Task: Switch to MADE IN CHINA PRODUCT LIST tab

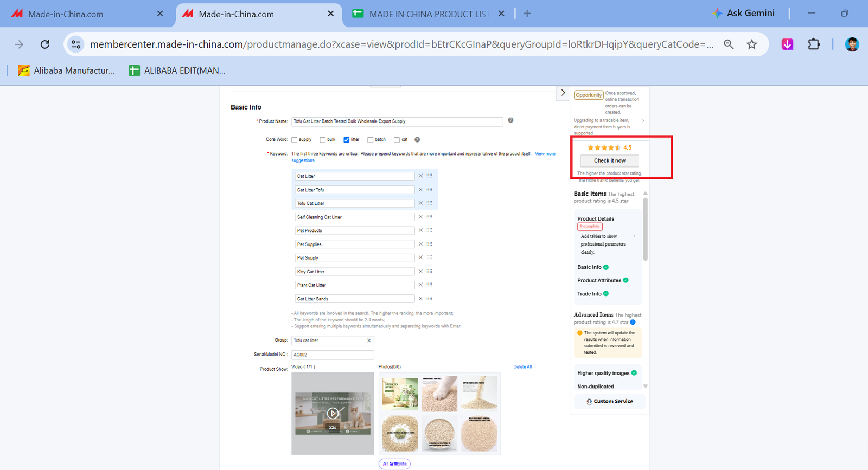Action: point(429,14)
